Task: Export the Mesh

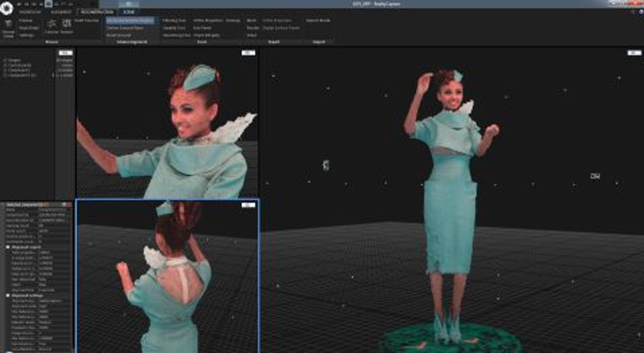Action: (251, 20)
